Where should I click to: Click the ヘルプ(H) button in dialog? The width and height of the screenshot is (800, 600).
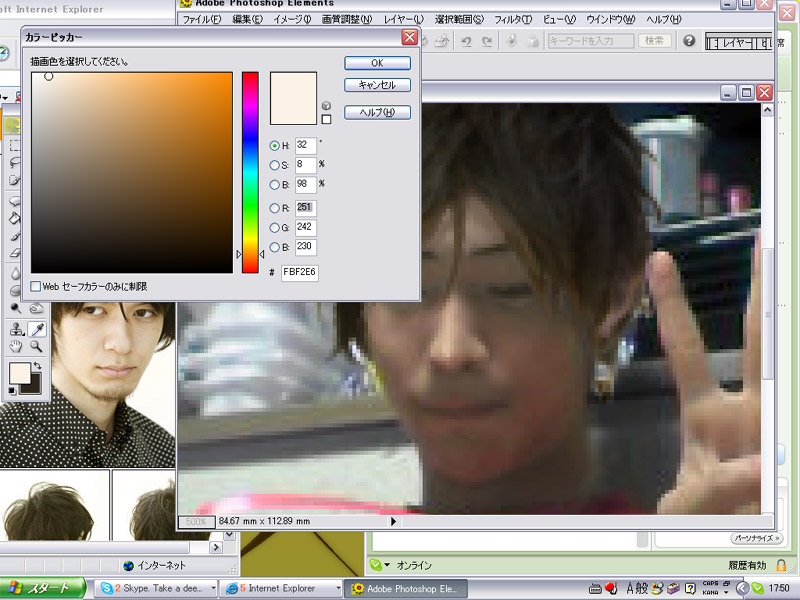coord(378,112)
